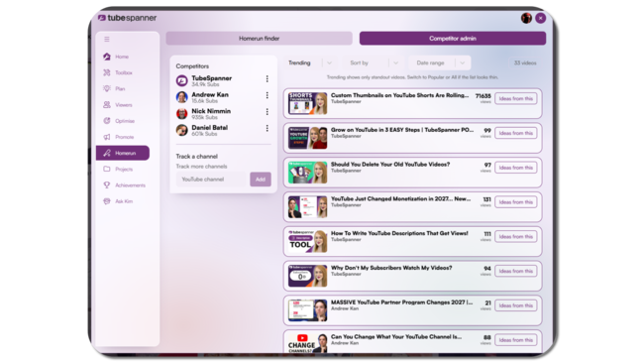Click the tubespanner logo
This screenshot has width=644, height=363.
[x=128, y=18]
